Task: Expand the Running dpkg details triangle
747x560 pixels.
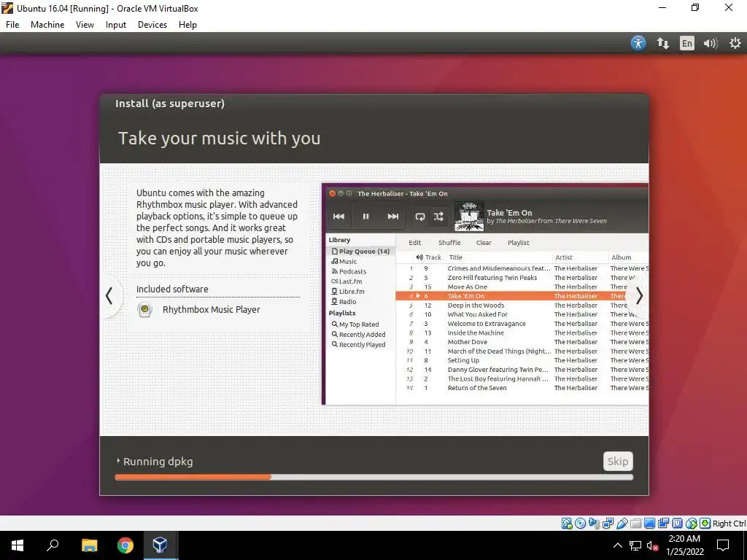Action: tap(118, 461)
